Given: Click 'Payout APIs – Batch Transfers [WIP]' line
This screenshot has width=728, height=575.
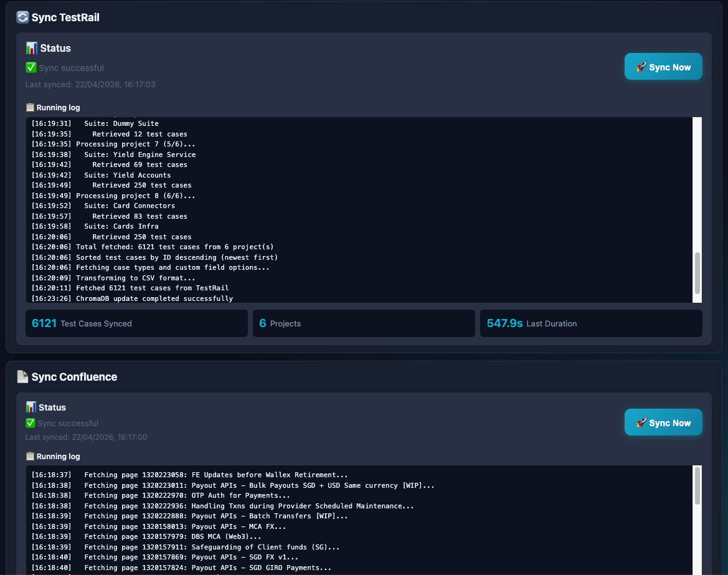Looking at the screenshot, I should [x=189, y=516].
